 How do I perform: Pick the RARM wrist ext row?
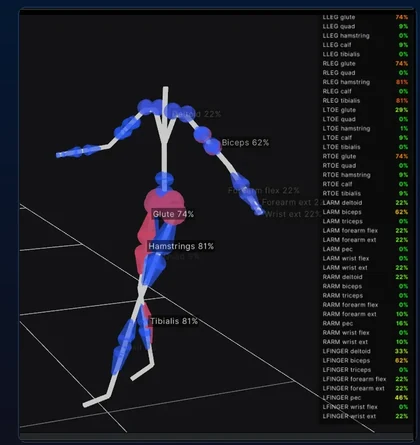pyautogui.click(x=365, y=342)
